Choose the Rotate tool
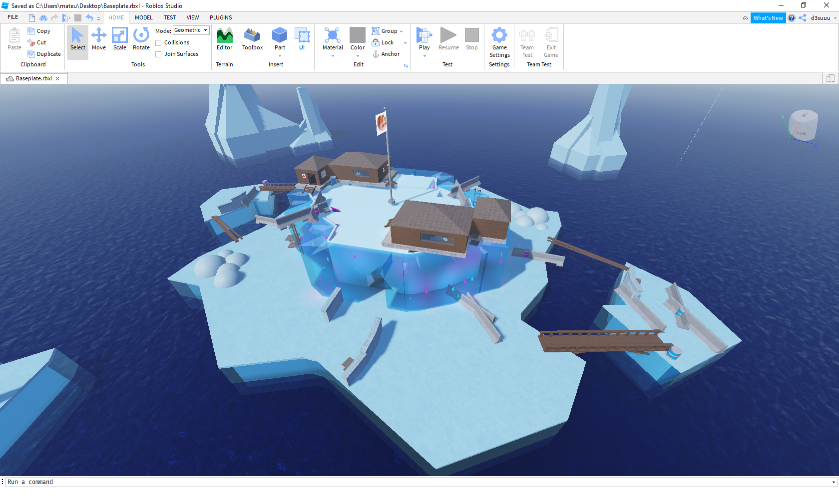 click(141, 39)
